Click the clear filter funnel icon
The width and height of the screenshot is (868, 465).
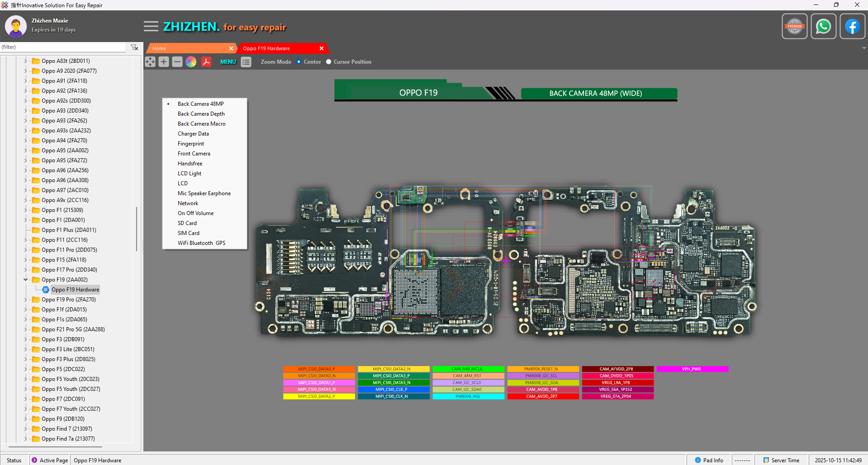pyautogui.click(x=134, y=47)
